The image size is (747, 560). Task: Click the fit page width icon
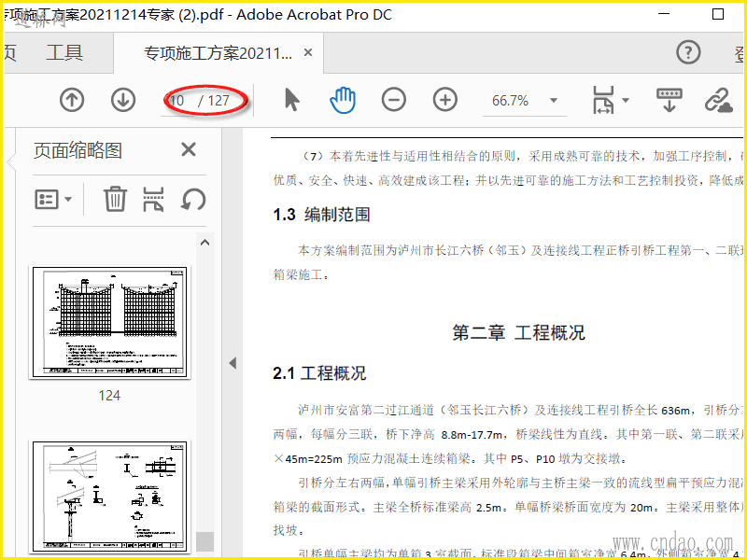point(603,100)
